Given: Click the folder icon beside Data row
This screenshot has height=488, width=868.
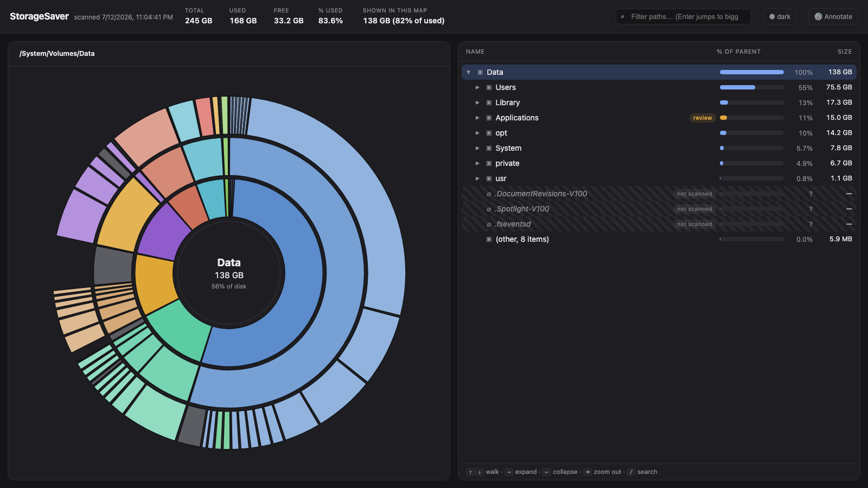Looking at the screenshot, I should pyautogui.click(x=480, y=72).
